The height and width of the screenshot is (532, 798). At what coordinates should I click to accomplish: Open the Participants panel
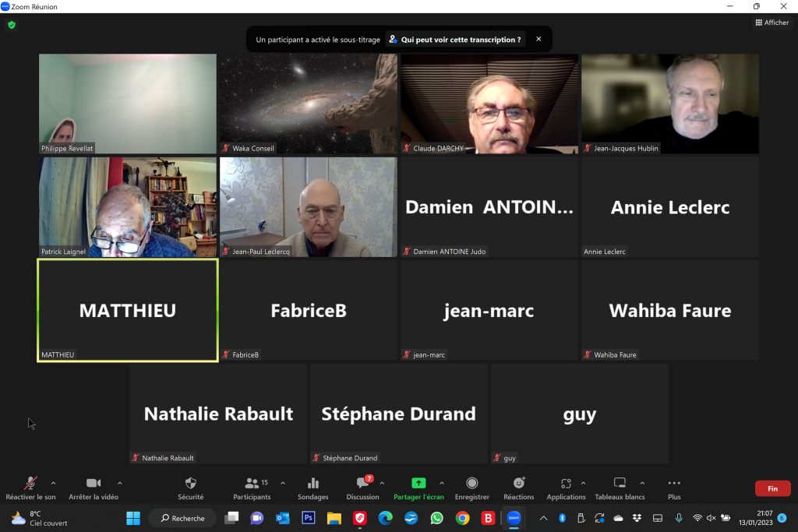(252, 488)
